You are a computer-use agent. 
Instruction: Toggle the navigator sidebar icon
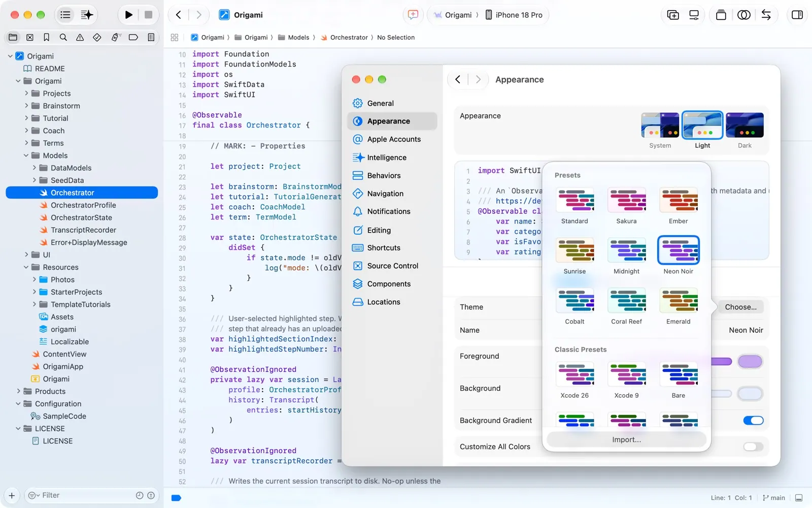pyautogui.click(x=65, y=15)
